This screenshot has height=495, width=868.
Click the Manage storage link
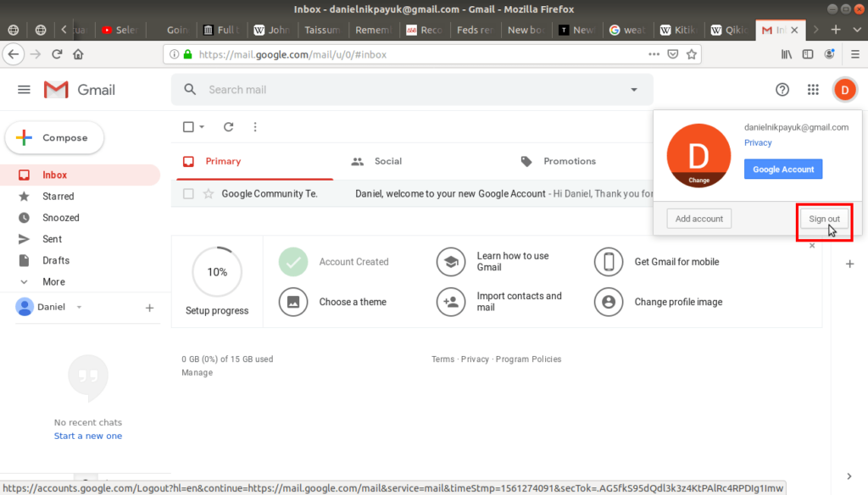(x=197, y=373)
